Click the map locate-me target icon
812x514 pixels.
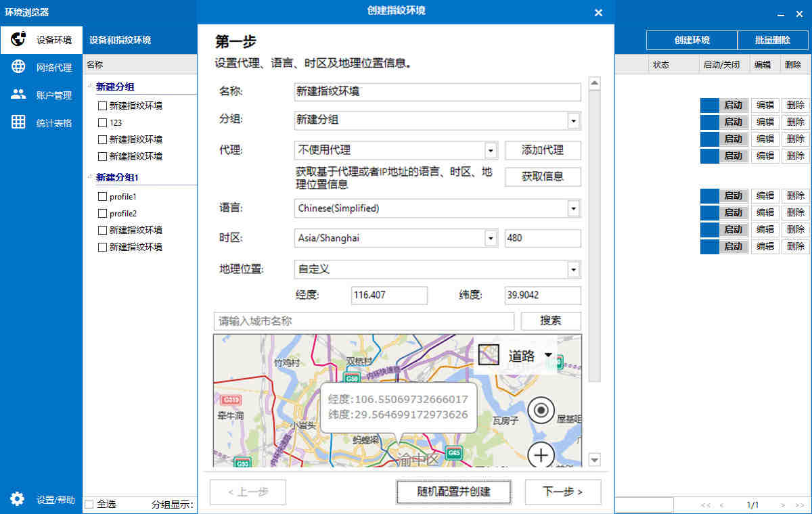click(541, 411)
